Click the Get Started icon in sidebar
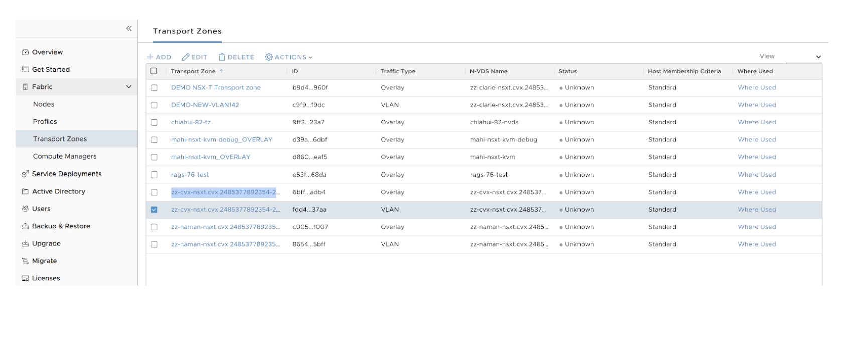 [x=25, y=70]
